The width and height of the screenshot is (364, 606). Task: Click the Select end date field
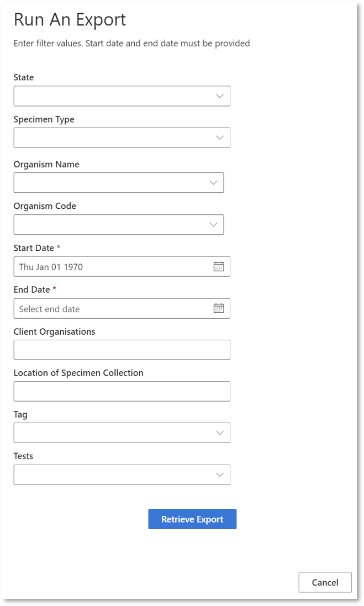pos(122,308)
